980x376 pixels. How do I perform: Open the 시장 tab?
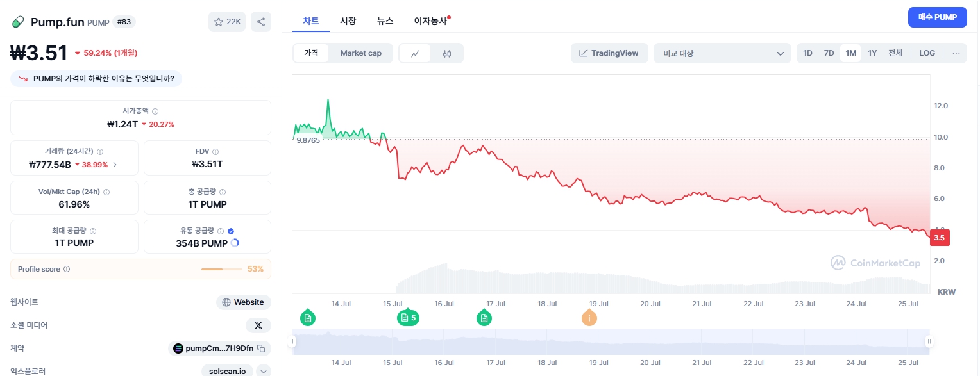pyautogui.click(x=348, y=20)
